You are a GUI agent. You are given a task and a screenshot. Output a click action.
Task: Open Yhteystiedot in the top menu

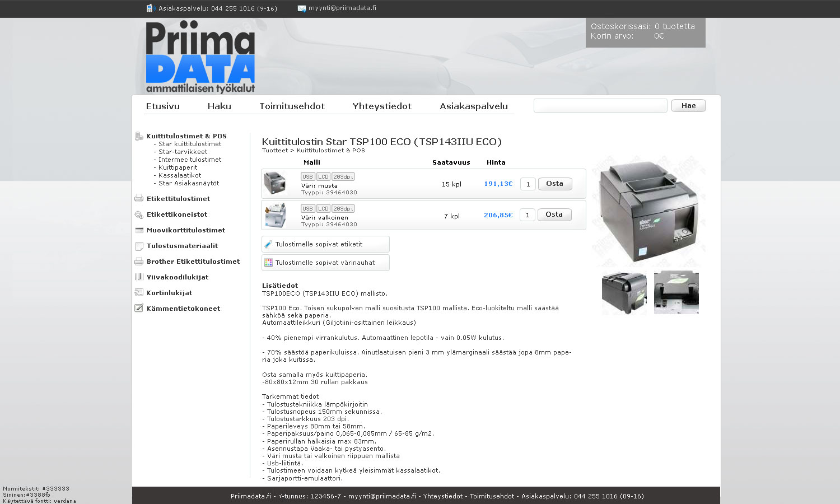[382, 106]
